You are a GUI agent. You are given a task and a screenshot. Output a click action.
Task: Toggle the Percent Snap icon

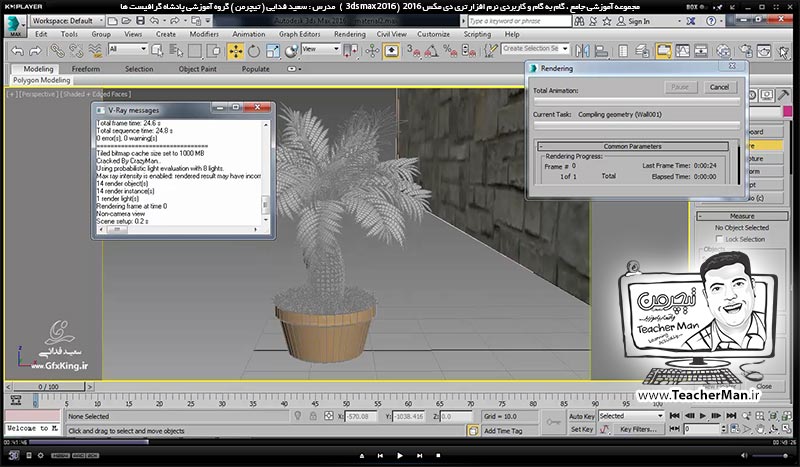pos(449,51)
